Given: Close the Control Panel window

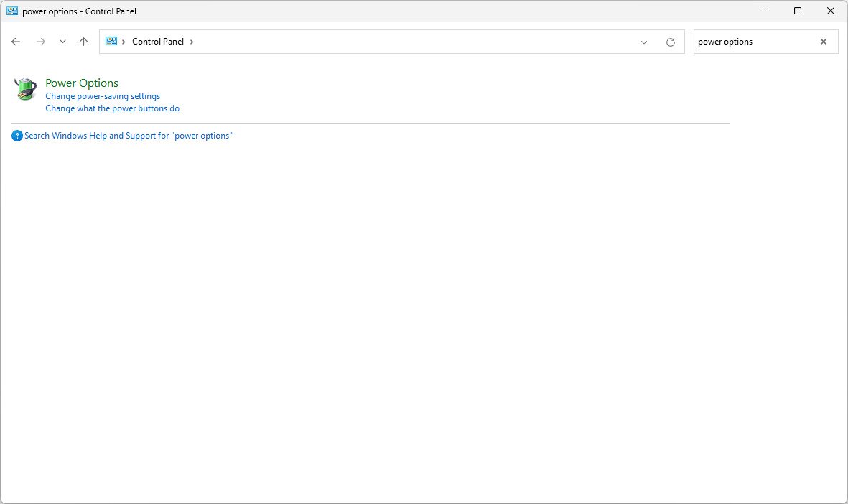Looking at the screenshot, I should [831, 11].
